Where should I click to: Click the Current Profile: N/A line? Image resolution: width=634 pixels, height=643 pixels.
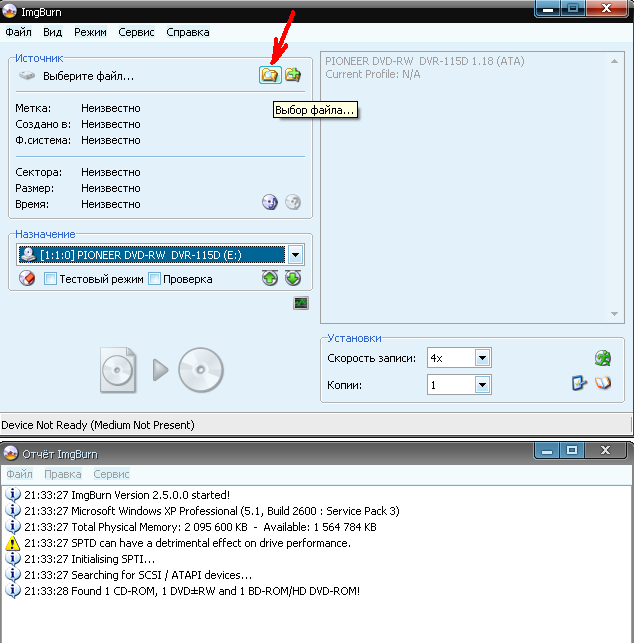(x=373, y=74)
